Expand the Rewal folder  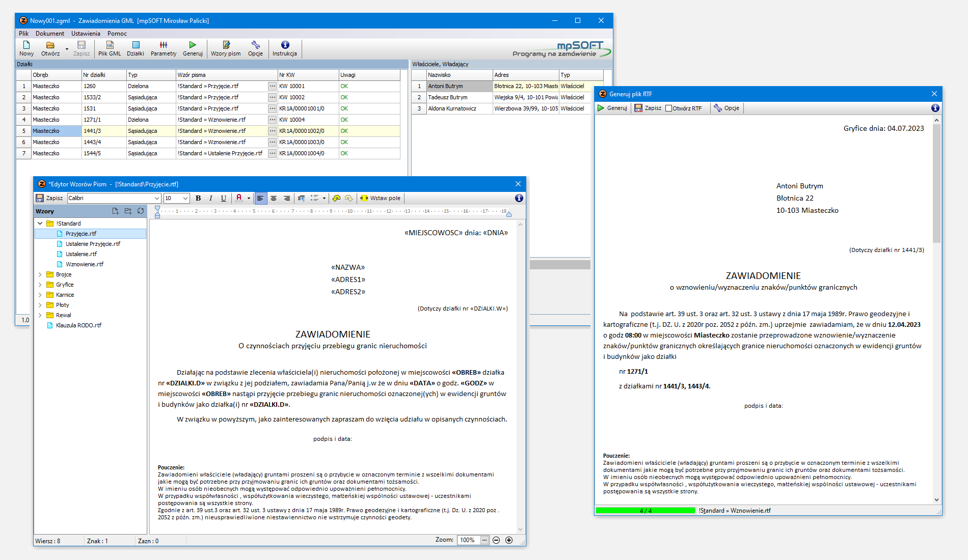[x=40, y=315]
